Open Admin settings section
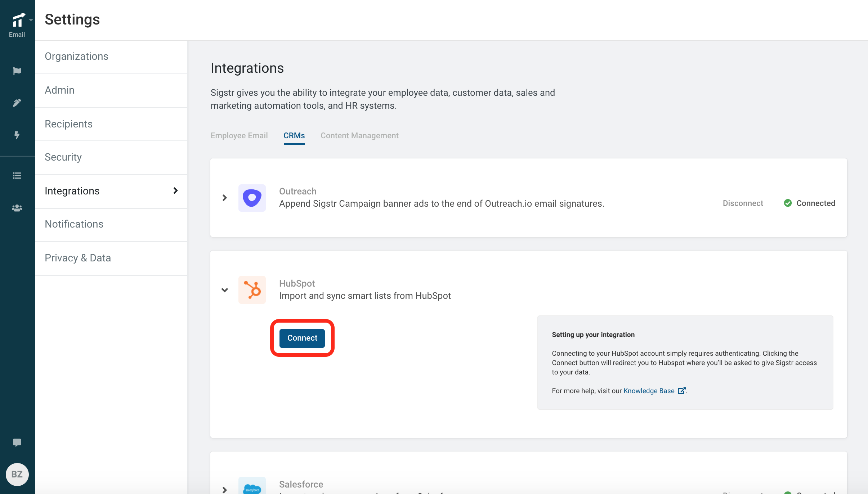This screenshot has width=868, height=494. (111, 90)
